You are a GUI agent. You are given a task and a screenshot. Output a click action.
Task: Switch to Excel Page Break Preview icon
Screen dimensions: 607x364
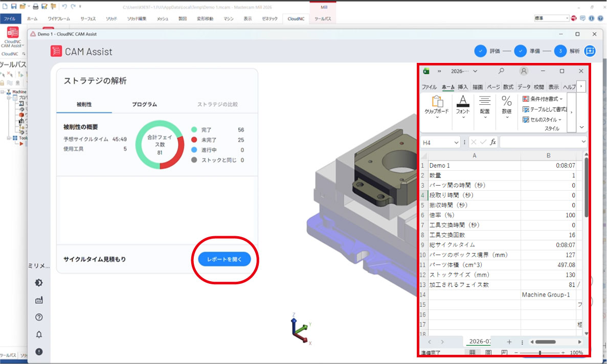click(x=504, y=352)
